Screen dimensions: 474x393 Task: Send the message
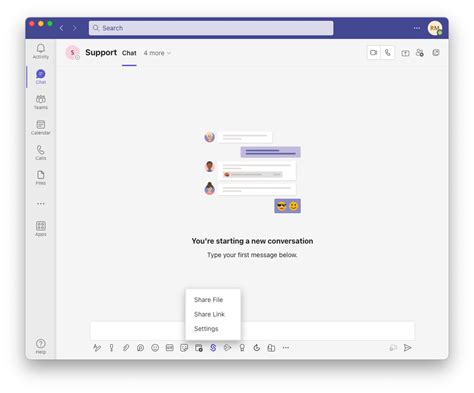(x=407, y=348)
